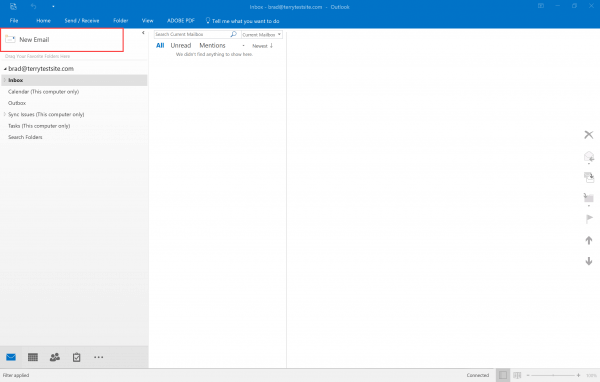Click the lightbulb icon beside Tell me
The image size is (600, 382).
tap(208, 20)
